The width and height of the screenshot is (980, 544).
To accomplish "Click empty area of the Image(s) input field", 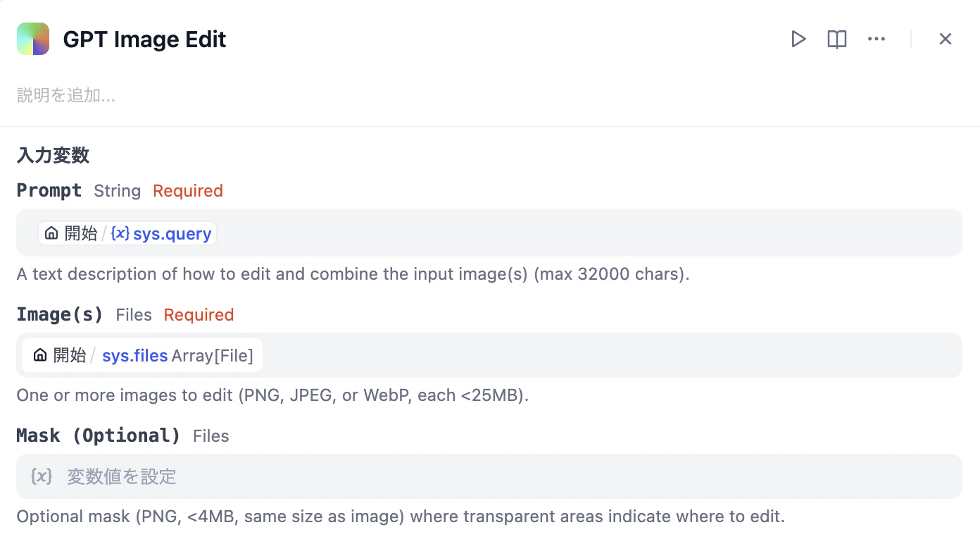I will (x=611, y=355).
